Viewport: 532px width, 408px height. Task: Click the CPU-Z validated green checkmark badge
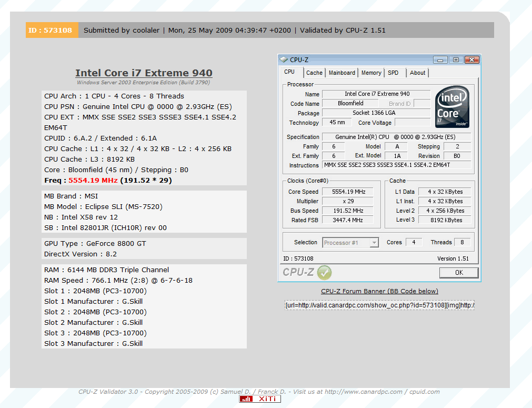[x=324, y=273]
